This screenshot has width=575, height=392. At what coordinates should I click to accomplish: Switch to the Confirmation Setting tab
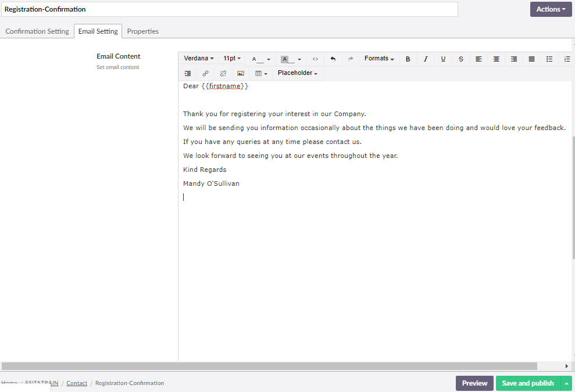click(x=37, y=31)
